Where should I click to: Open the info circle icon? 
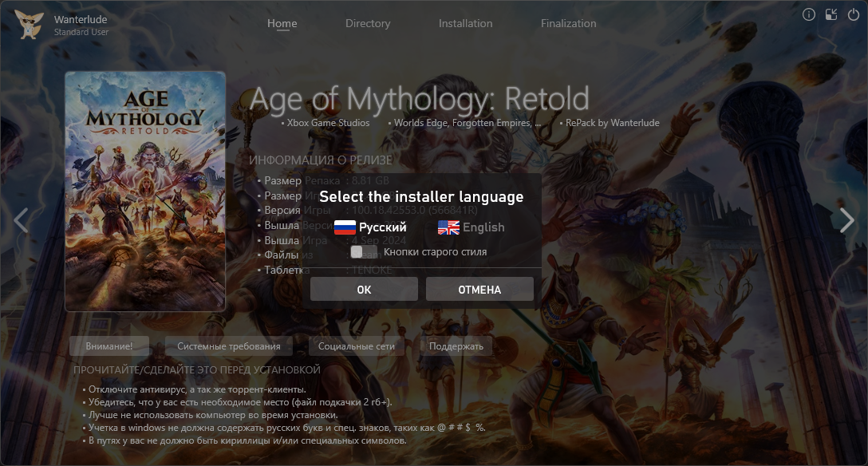[x=808, y=14]
